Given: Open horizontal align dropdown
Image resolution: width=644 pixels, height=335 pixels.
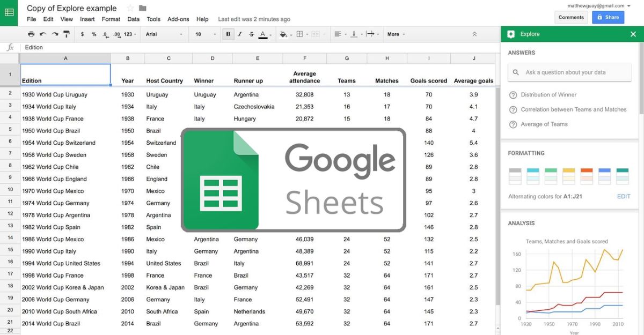Looking at the screenshot, I should tap(339, 34).
